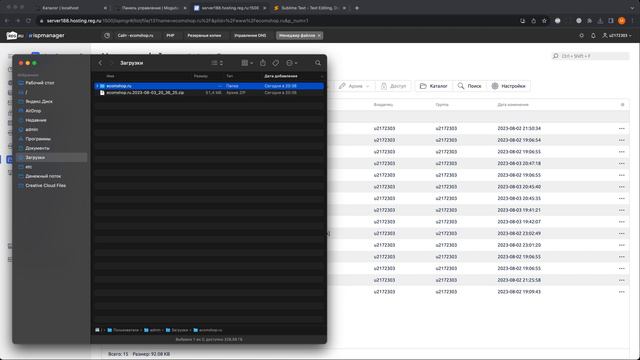Open Программы in Finder sidebar
This screenshot has height=360, width=640.
(x=38, y=139)
